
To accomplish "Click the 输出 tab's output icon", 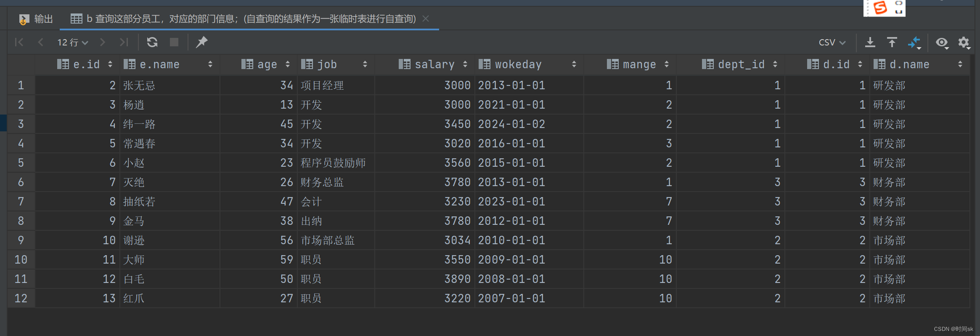I will [24, 19].
